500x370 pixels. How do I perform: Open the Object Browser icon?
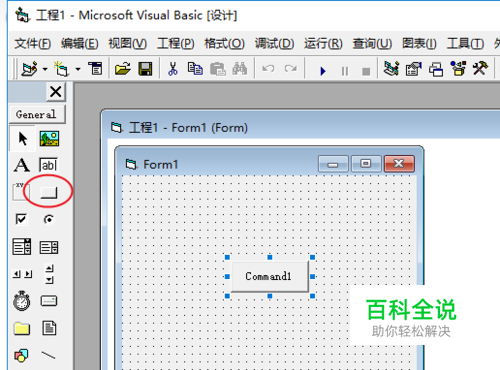coord(458,68)
